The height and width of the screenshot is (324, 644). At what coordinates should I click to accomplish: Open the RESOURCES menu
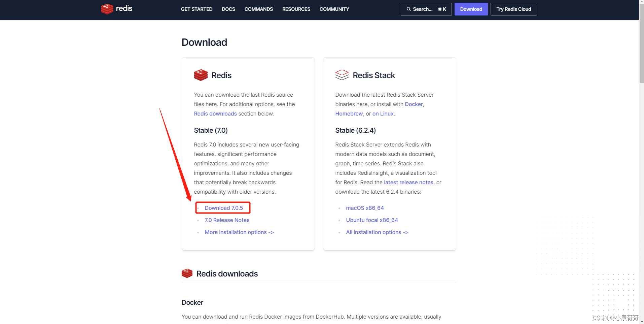point(296,9)
